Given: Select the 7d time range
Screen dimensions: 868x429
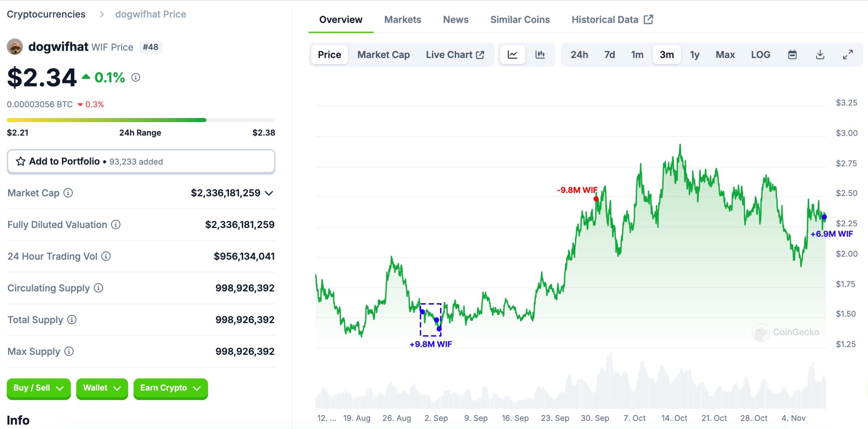Looking at the screenshot, I should (x=609, y=55).
